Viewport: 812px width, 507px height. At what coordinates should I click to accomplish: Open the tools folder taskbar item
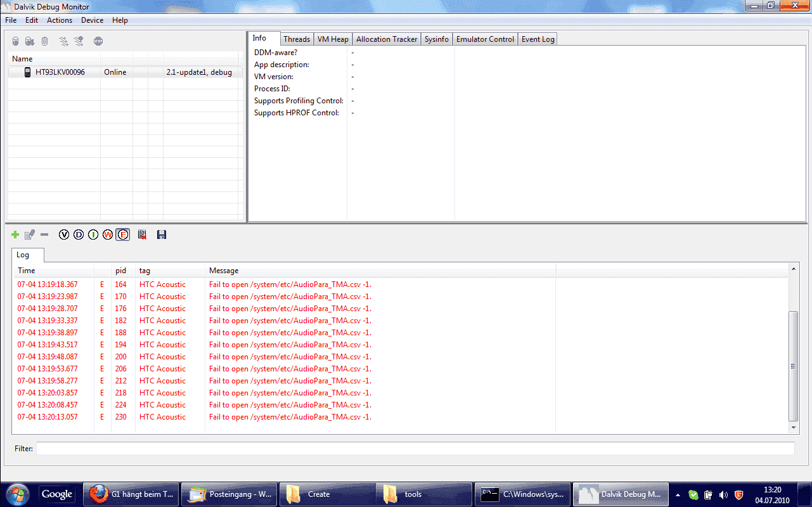tap(425, 494)
